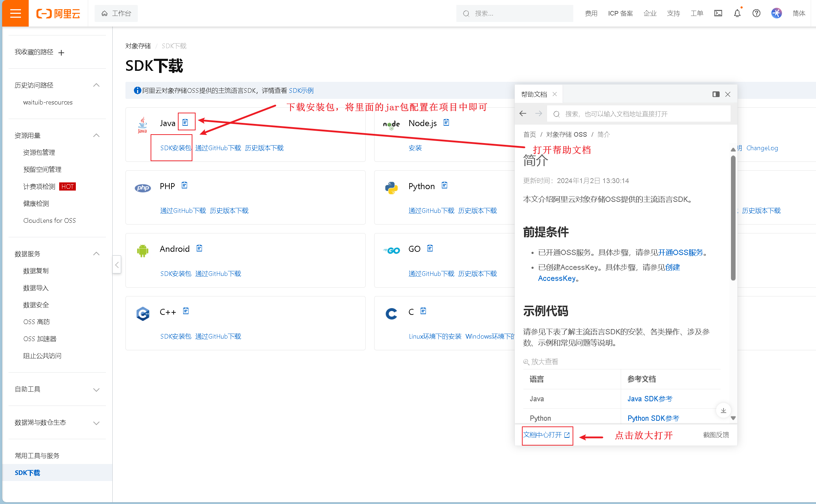This screenshot has width=816, height=504.
Task: Click the Java help document icon
Action: click(x=185, y=123)
